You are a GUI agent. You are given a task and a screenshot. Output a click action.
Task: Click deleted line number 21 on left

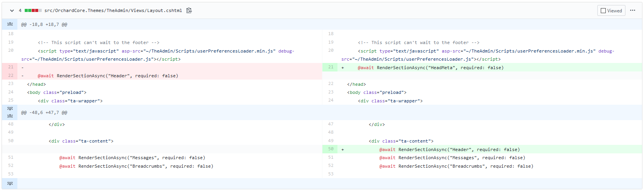[11, 67]
